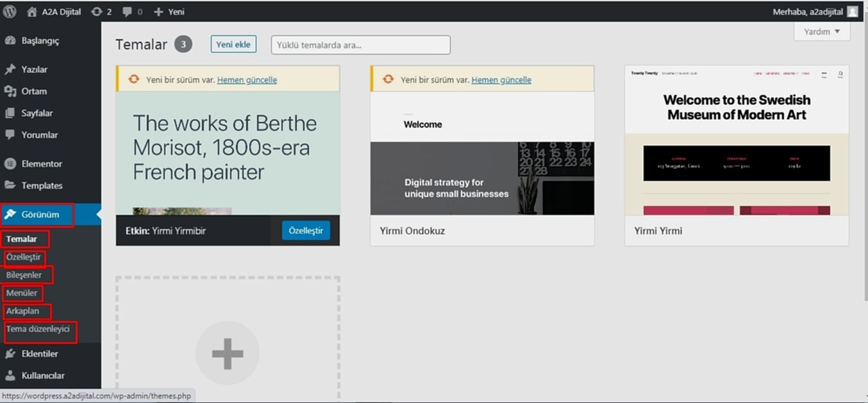Open the Templates menu item
This screenshot has width=868, height=403.
click(x=50, y=185)
